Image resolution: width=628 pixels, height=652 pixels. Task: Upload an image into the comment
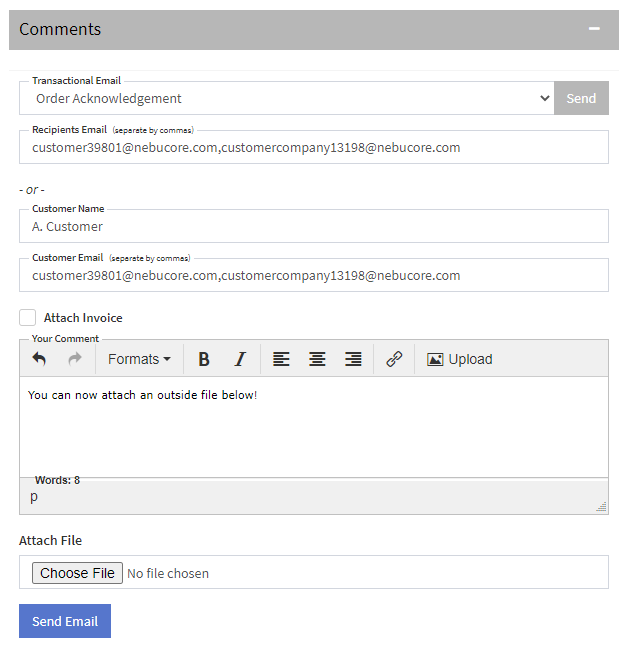[460, 359]
